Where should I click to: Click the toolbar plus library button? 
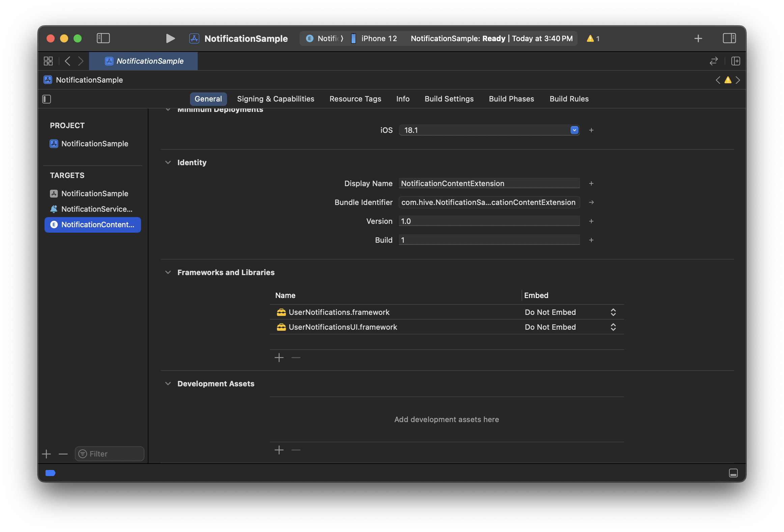tap(698, 38)
